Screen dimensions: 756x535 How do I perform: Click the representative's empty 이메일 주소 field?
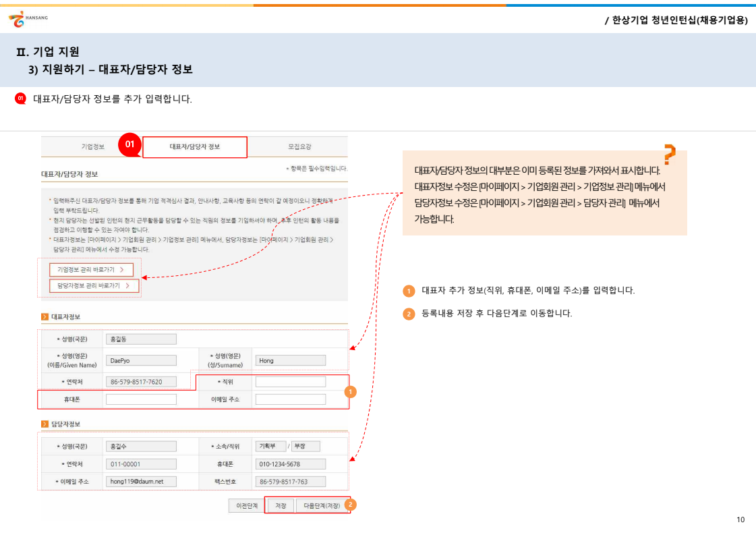click(291, 399)
